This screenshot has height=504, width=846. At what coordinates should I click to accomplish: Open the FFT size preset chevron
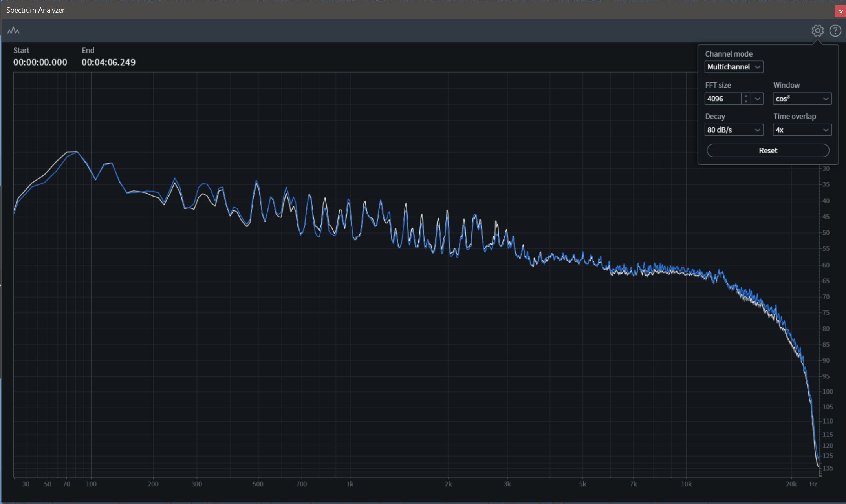tap(758, 99)
